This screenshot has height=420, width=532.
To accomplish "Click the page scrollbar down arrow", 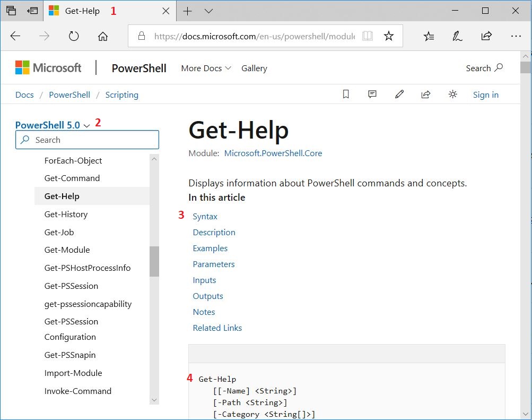I will 526,414.
